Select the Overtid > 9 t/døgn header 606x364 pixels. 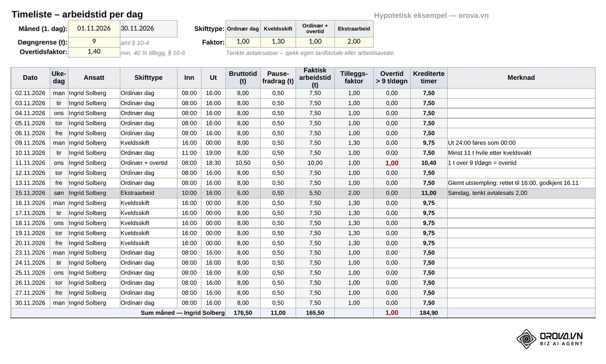pyautogui.click(x=392, y=78)
